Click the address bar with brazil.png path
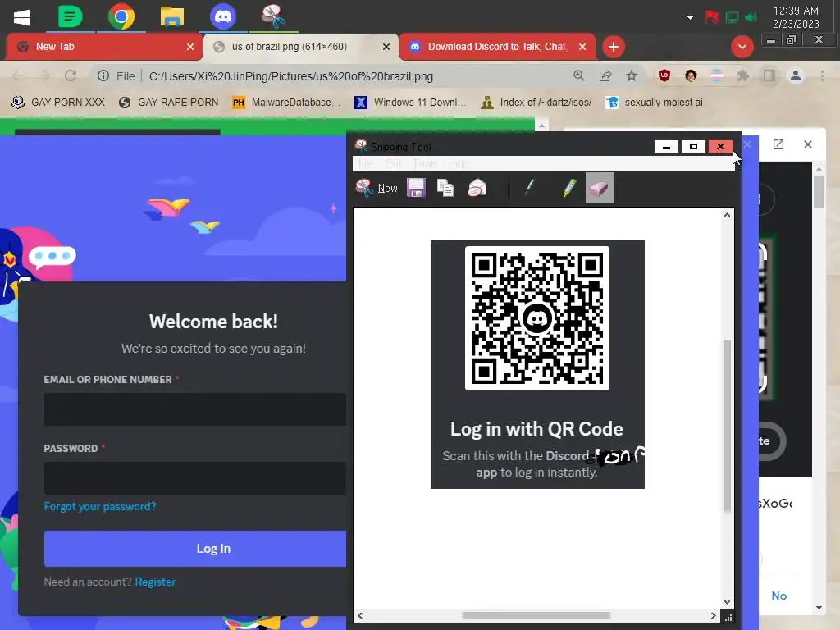 coord(291,76)
